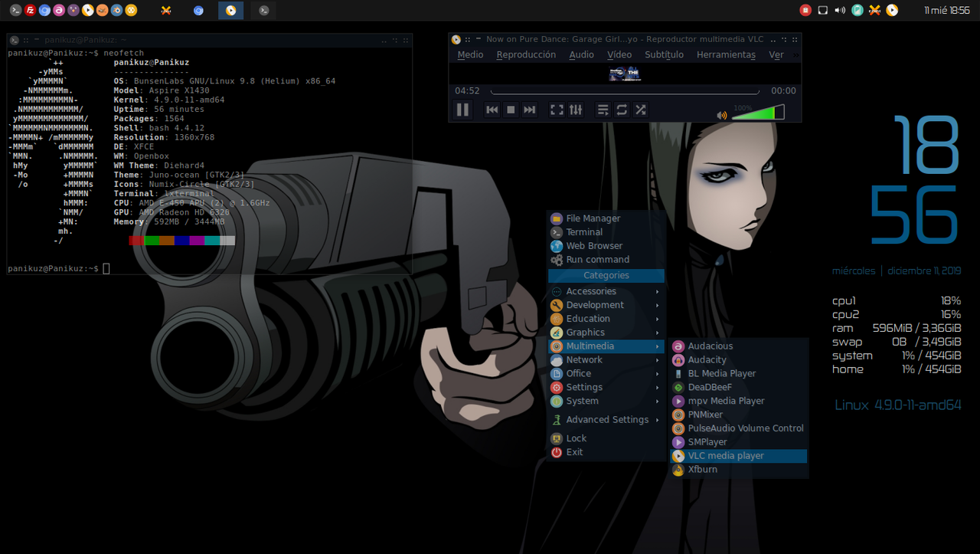This screenshot has width=980, height=554.
Task: Stop playback in VLC
Action: click(x=511, y=110)
